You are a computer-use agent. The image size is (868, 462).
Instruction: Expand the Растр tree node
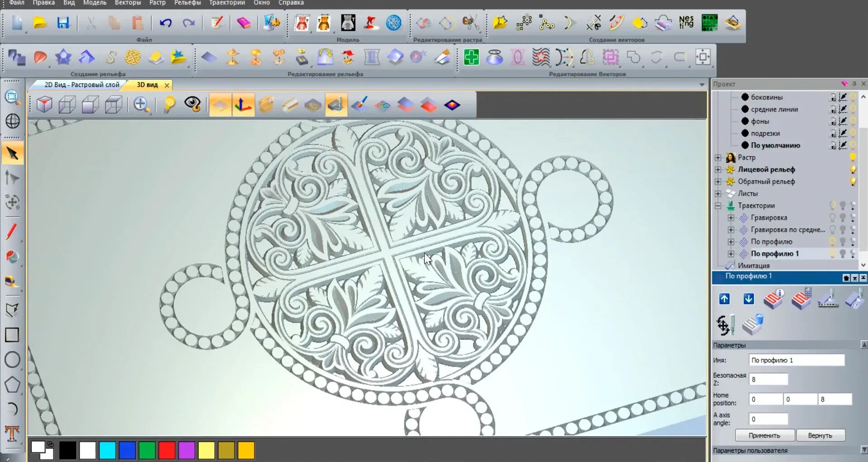[x=718, y=158]
